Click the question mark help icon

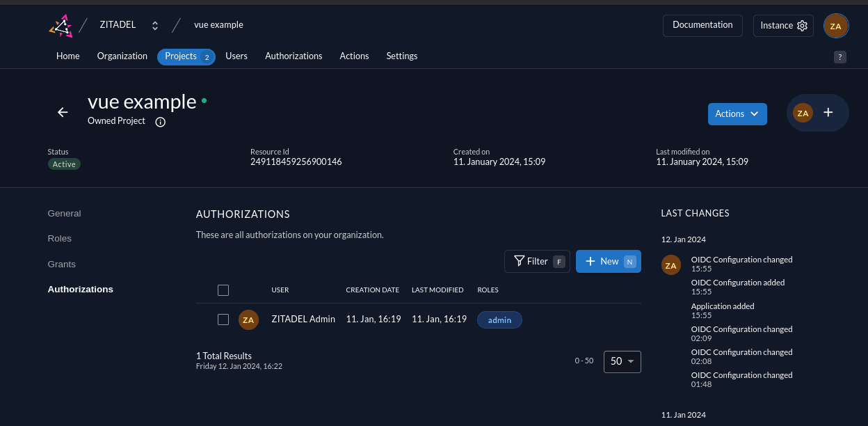839,57
